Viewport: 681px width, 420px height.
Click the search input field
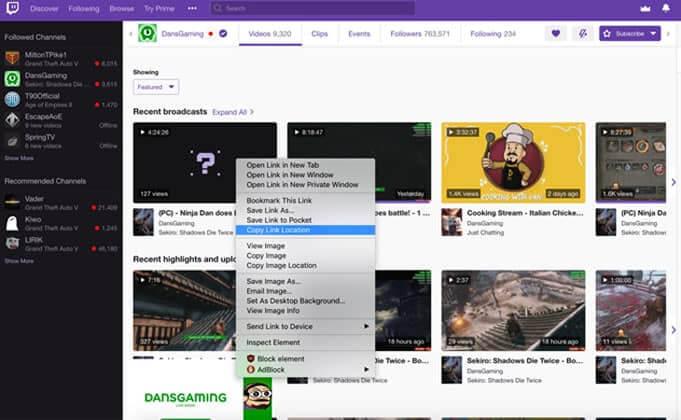(x=312, y=8)
